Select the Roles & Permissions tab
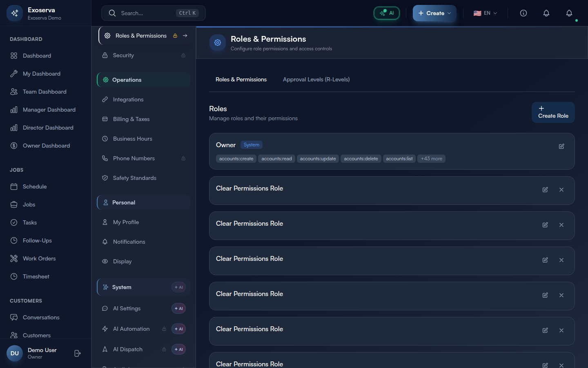The image size is (588, 368). (241, 79)
